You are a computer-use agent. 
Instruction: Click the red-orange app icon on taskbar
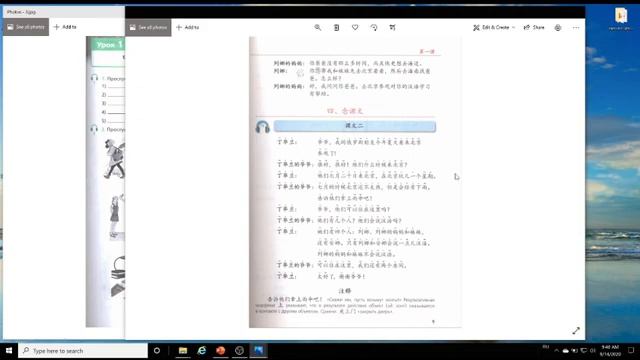[220, 351]
